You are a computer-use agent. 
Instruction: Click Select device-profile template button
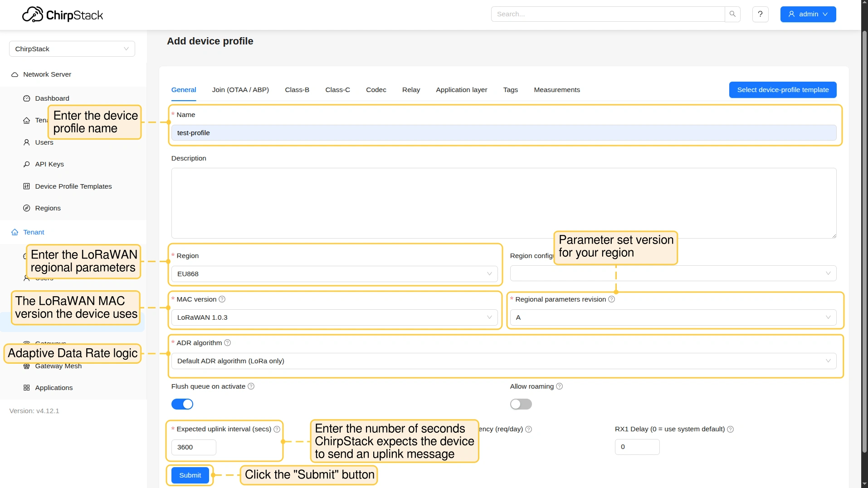[783, 90]
